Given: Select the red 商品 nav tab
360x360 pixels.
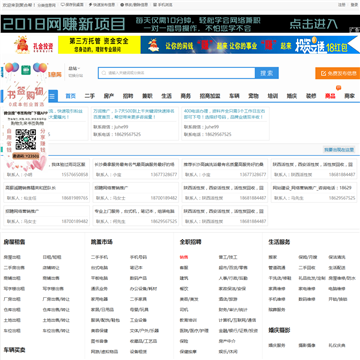Looking at the screenshot, I should pyautogui.click(x=330, y=96).
